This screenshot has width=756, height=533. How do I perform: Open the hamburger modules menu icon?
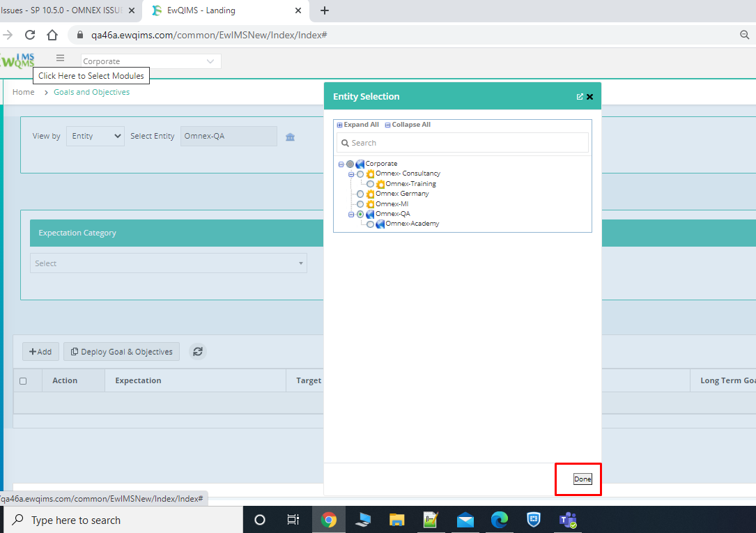[x=60, y=59]
